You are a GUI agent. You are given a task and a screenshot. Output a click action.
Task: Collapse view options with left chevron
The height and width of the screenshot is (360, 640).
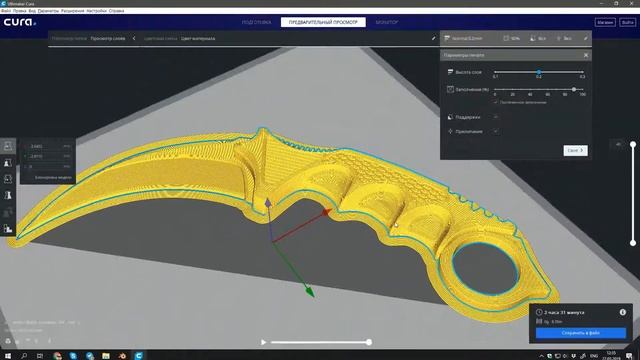tap(134, 38)
